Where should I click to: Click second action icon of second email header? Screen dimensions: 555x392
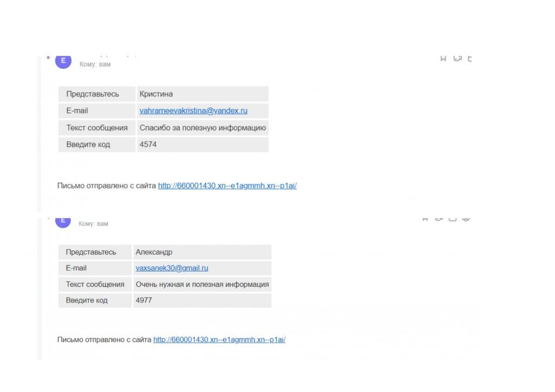click(438, 219)
